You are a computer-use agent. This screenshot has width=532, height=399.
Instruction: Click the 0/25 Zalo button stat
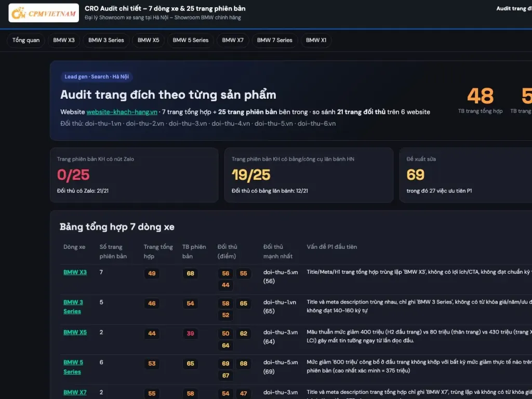[73, 175]
